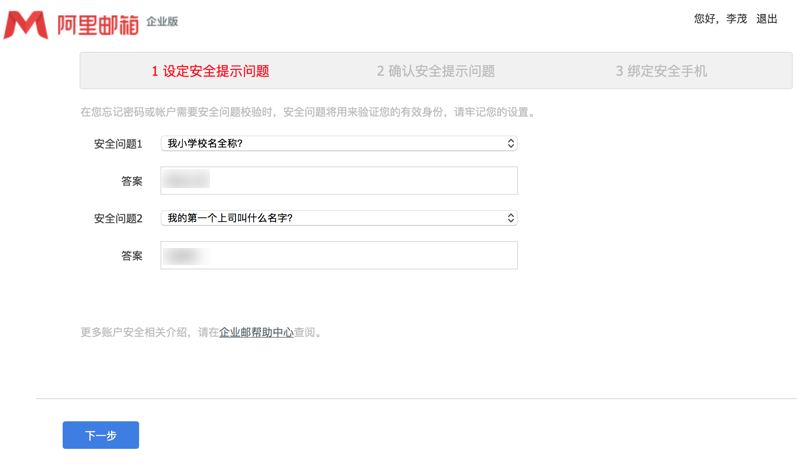
Task: Open the 企业邮帮助中心 help center link
Action: (256, 332)
